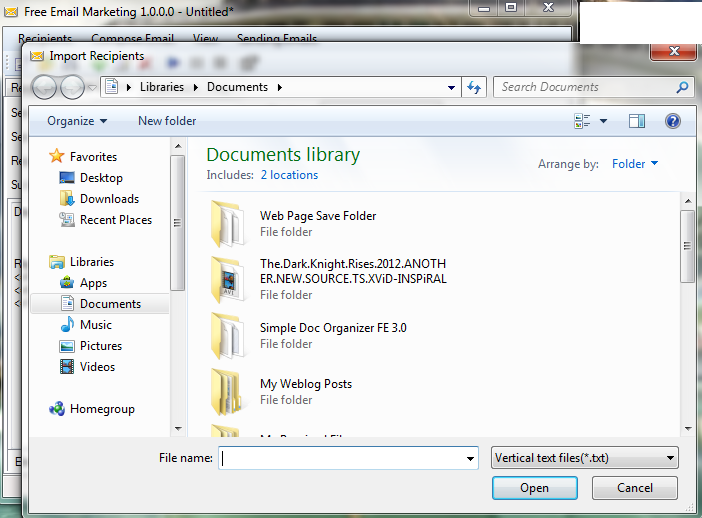Select Desktop in the navigation pane
The image size is (702, 518).
click(91, 178)
